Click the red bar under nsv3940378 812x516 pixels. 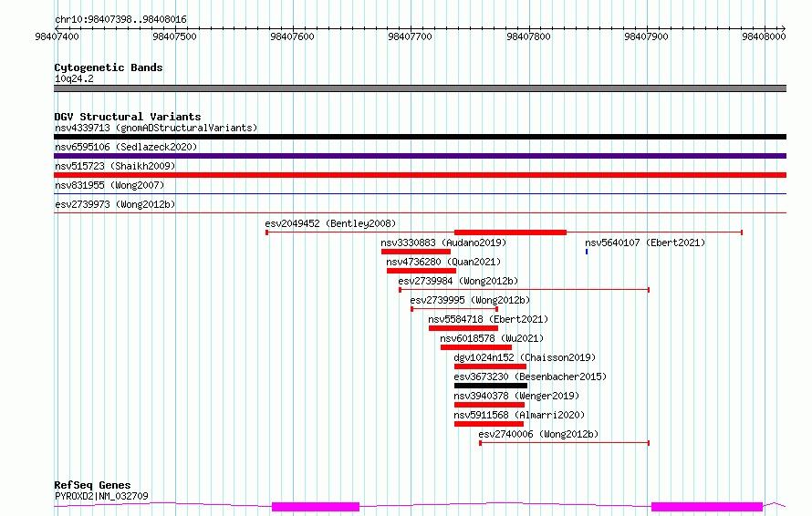(x=489, y=405)
